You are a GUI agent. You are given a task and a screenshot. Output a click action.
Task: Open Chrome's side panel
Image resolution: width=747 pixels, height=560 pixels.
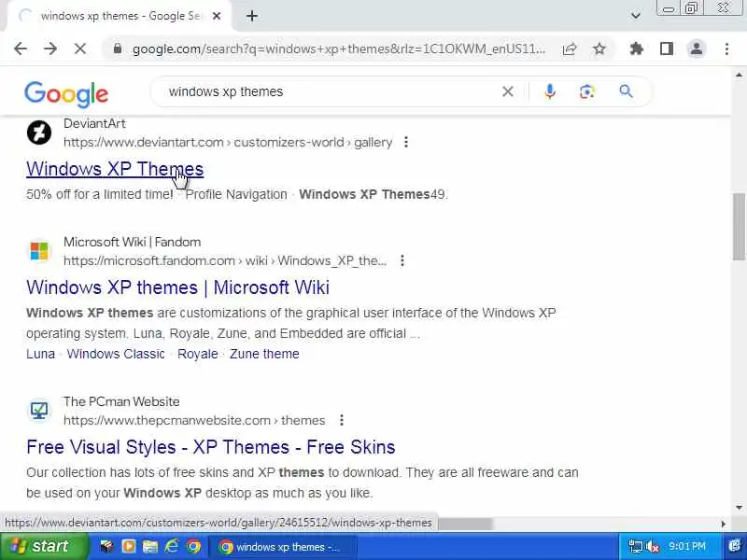(667, 49)
